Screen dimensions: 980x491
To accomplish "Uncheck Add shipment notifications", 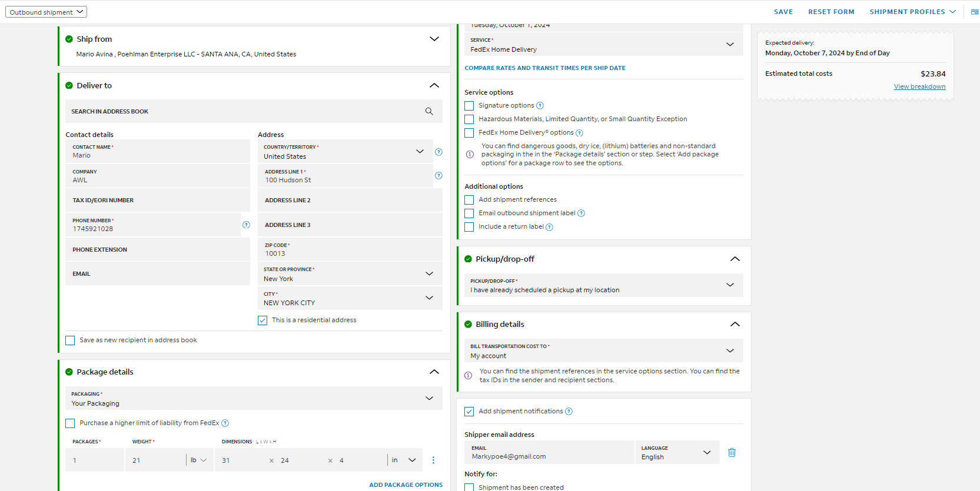I will tap(469, 412).
